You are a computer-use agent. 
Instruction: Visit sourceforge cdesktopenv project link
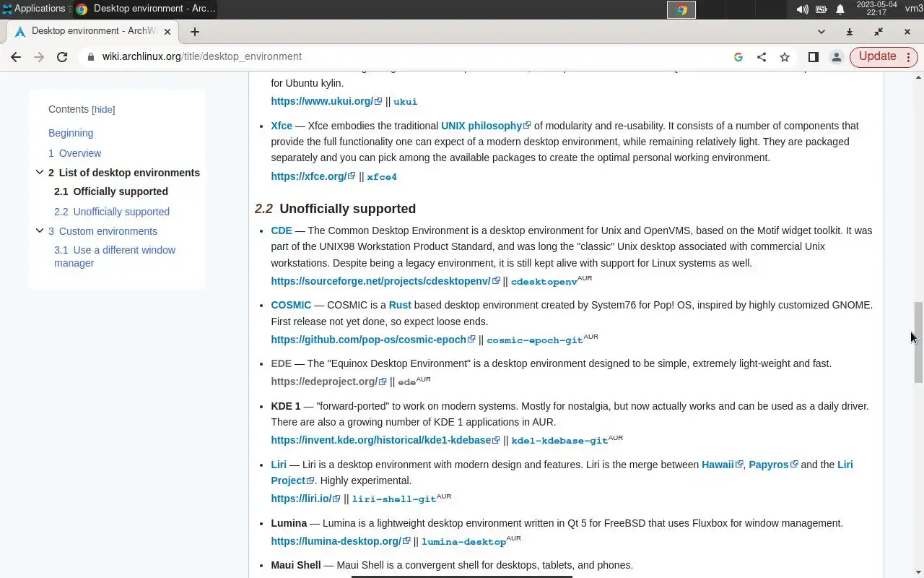pyautogui.click(x=385, y=281)
